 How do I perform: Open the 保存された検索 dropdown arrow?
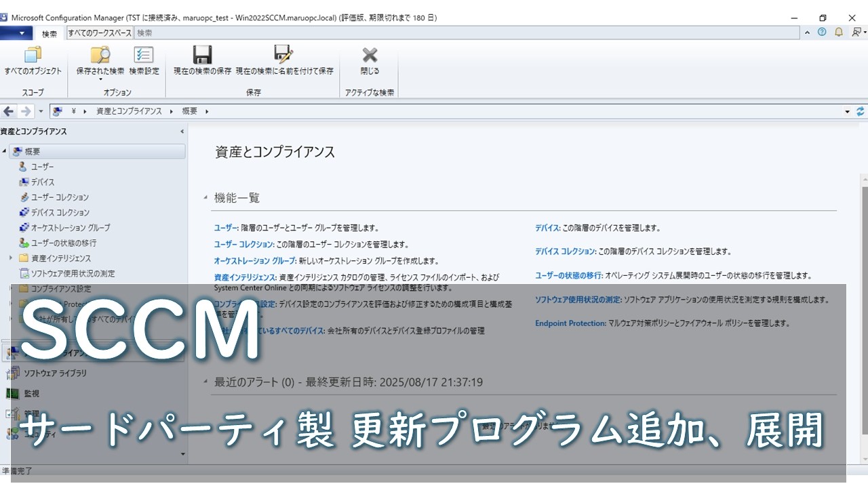pos(100,79)
